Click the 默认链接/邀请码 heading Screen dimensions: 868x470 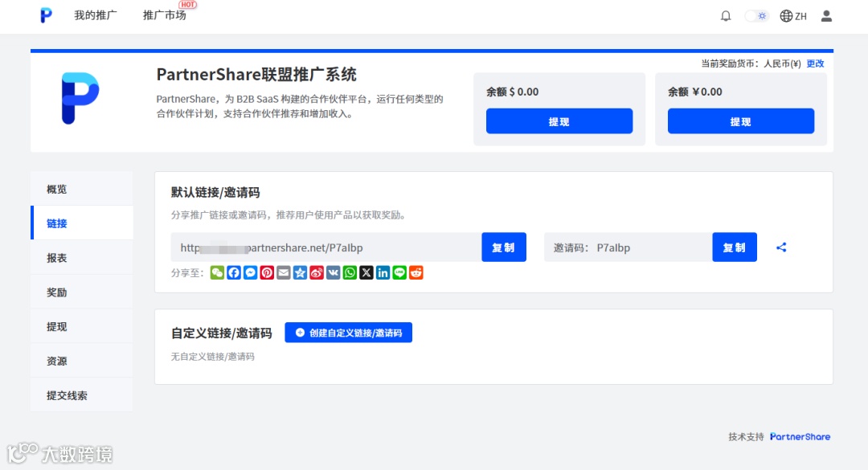point(215,192)
